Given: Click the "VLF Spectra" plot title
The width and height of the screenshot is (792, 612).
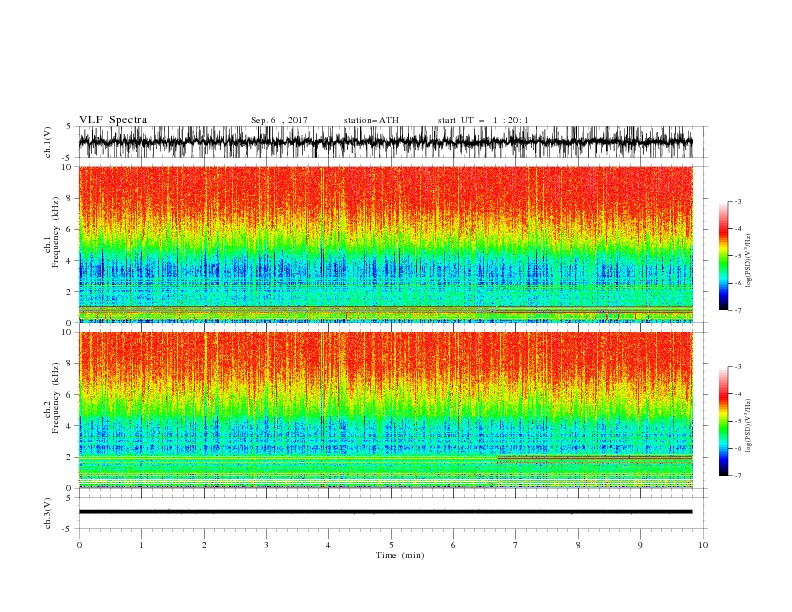Looking at the screenshot, I should coord(113,120).
